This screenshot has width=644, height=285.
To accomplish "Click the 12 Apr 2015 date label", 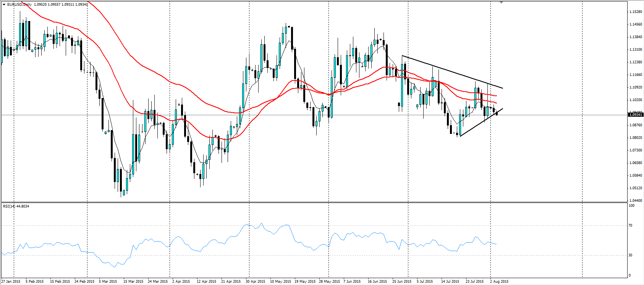I will [x=206, y=282].
